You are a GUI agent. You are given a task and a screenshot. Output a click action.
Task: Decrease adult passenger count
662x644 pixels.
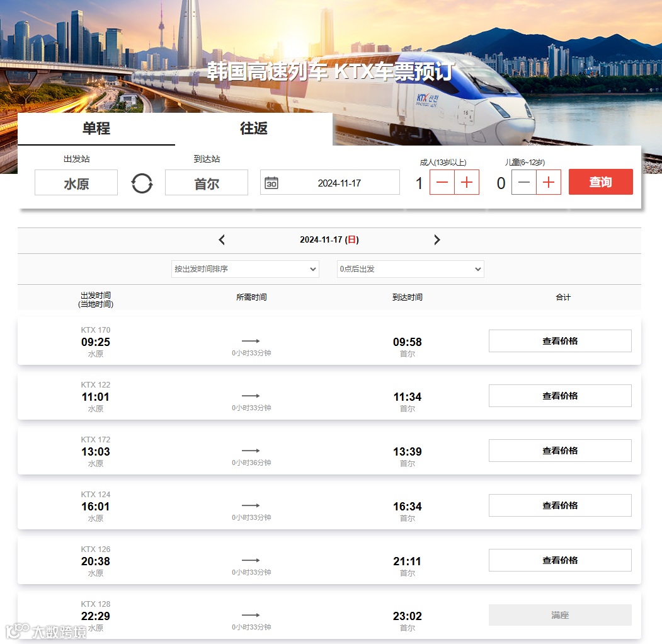click(442, 183)
